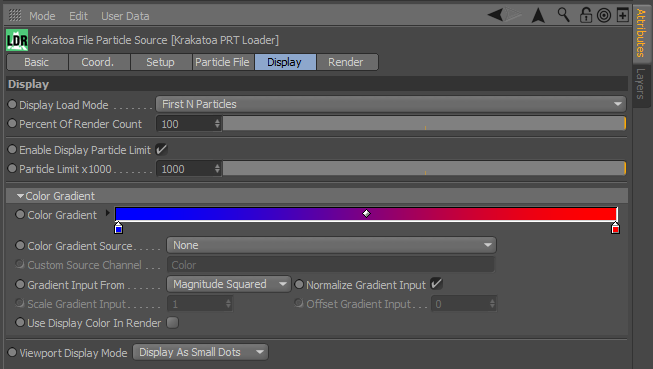Click Gradient Input From animation dot
The width and height of the screenshot is (653, 369).
[20, 284]
